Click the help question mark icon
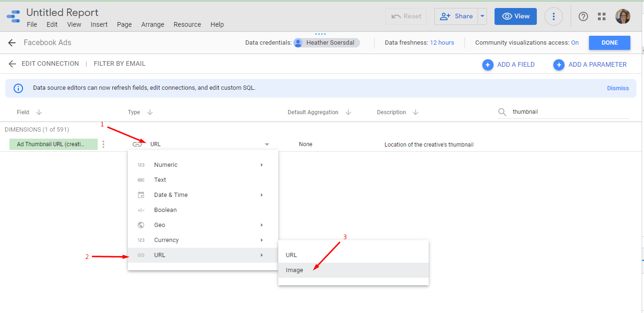Screen dimensions: 644x313 tap(583, 16)
